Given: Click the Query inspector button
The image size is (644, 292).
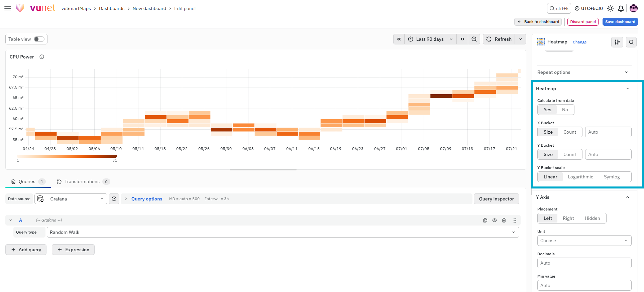Looking at the screenshot, I should (x=496, y=199).
